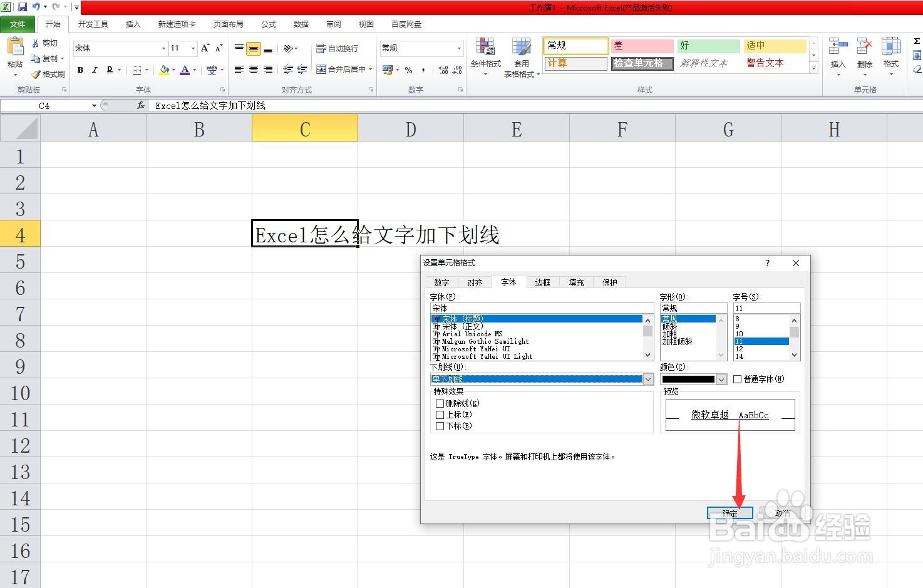The width and height of the screenshot is (923, 588).
Task: Select Arial Unicode MS in font list
Action: coord(472,334)
